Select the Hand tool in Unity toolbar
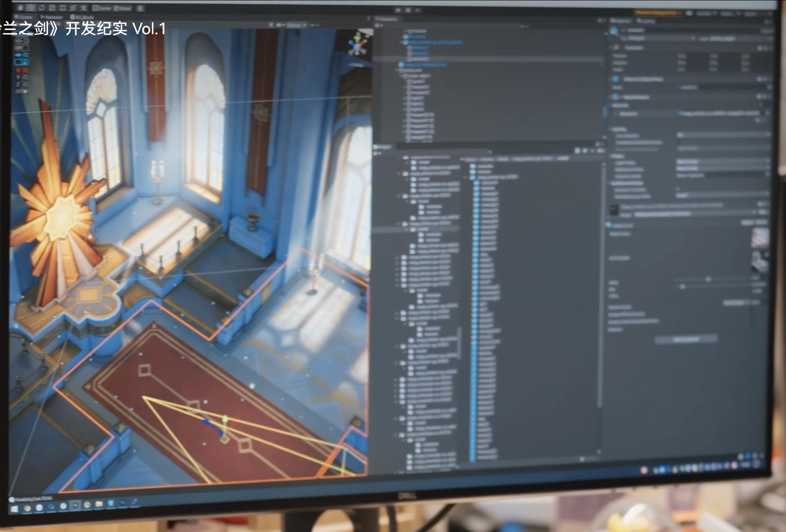 coord(20,7)
